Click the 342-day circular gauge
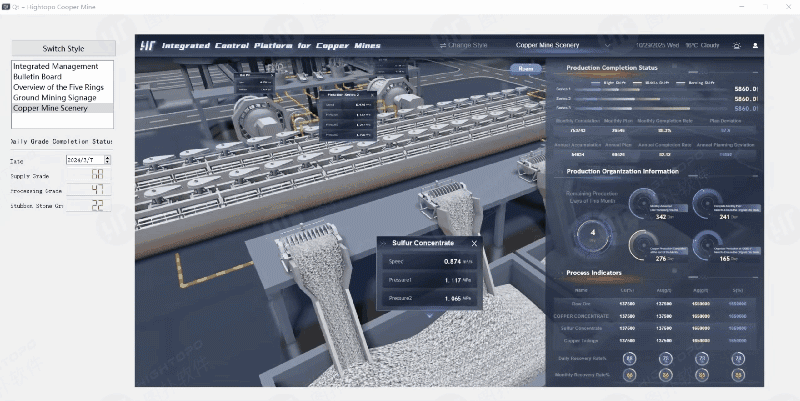 (643, 203)
